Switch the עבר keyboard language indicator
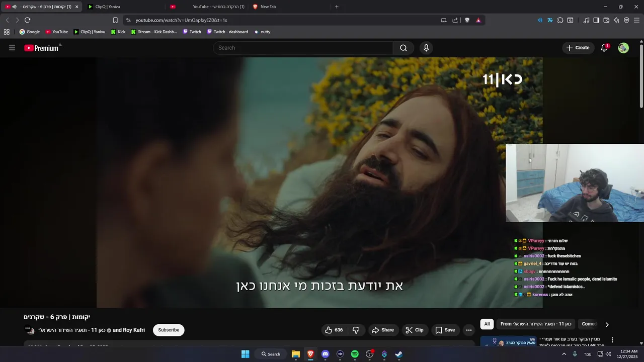This screenshot has width=644, height=362. (588, 354)
